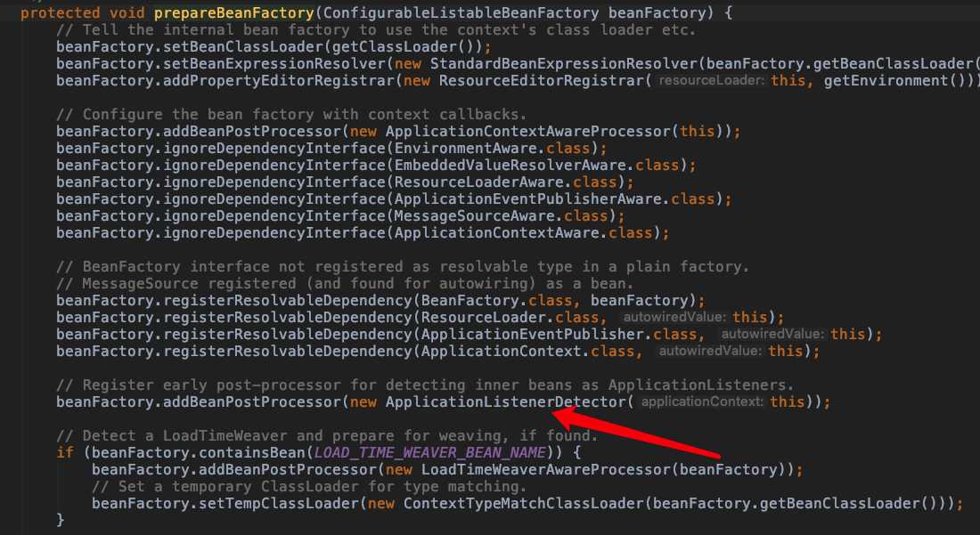Image resolution: width=980 pixels, height=535 pixels.
Task: Click comment 'Register early post-processor'
Action: point(425,385)
